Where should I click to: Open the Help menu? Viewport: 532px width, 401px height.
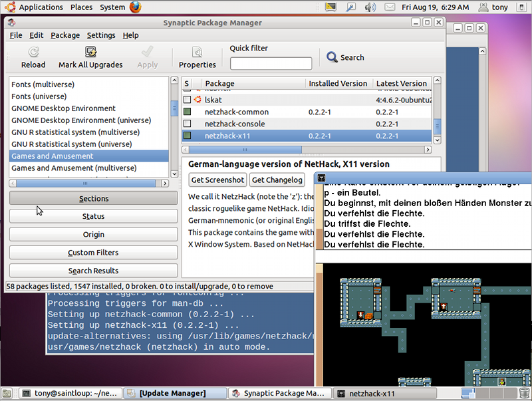click(x=130, y=35)
